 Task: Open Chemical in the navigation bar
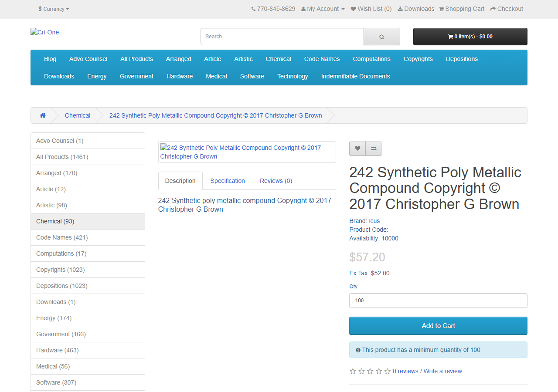coord(279,59)
